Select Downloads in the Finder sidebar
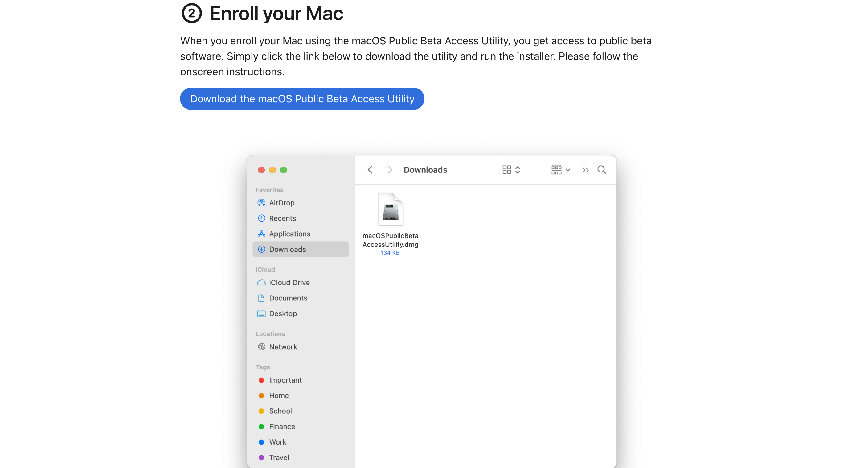 301,249
